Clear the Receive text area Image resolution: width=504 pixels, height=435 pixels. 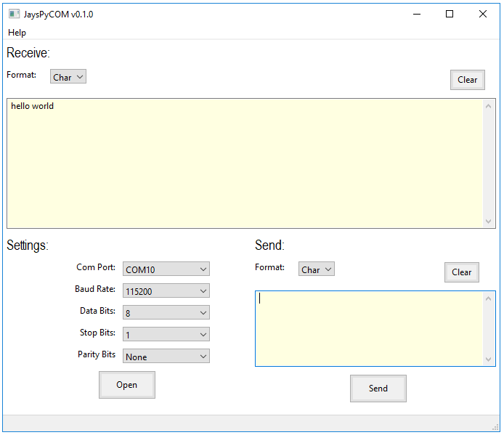tap(468, 80)
